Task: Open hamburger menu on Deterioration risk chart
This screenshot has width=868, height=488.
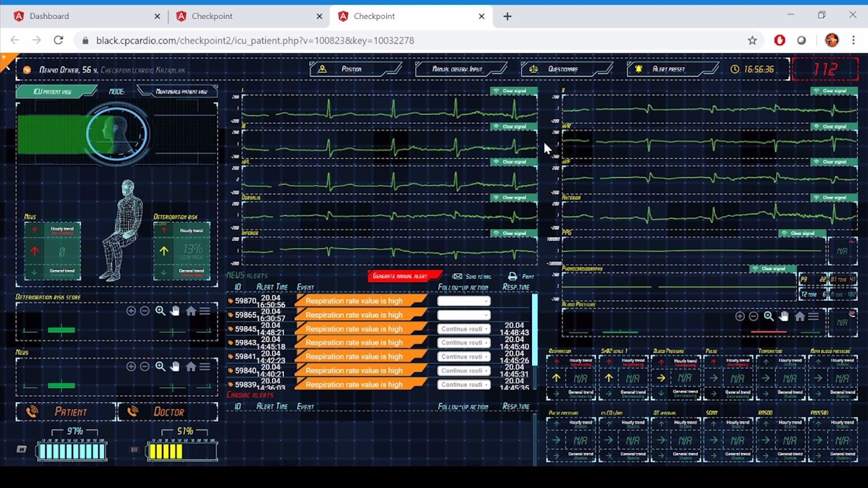Action: [x=205, y=311]
